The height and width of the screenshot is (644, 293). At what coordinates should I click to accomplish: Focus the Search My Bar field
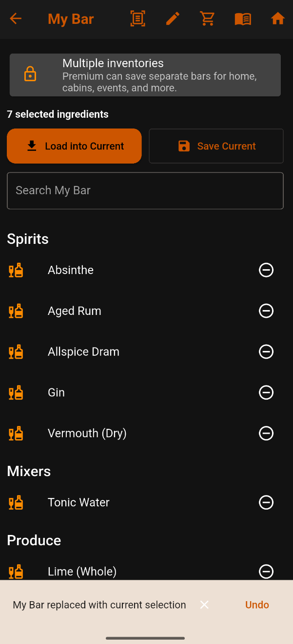point(145,191)
